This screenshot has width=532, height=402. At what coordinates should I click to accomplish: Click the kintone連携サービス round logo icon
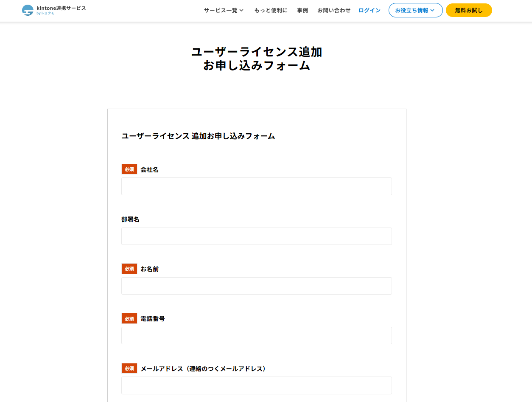pos(28,10)
